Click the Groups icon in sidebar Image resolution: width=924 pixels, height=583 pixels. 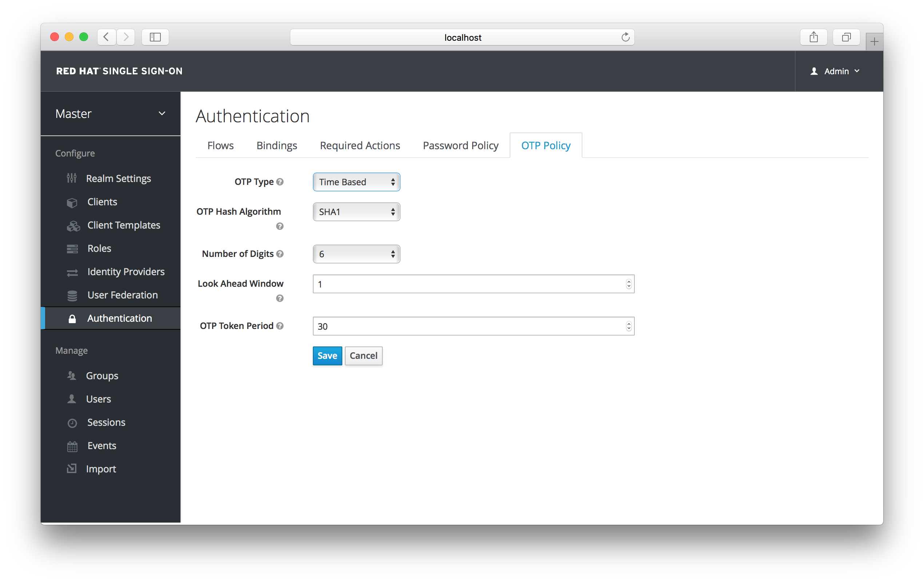point(72,376)
